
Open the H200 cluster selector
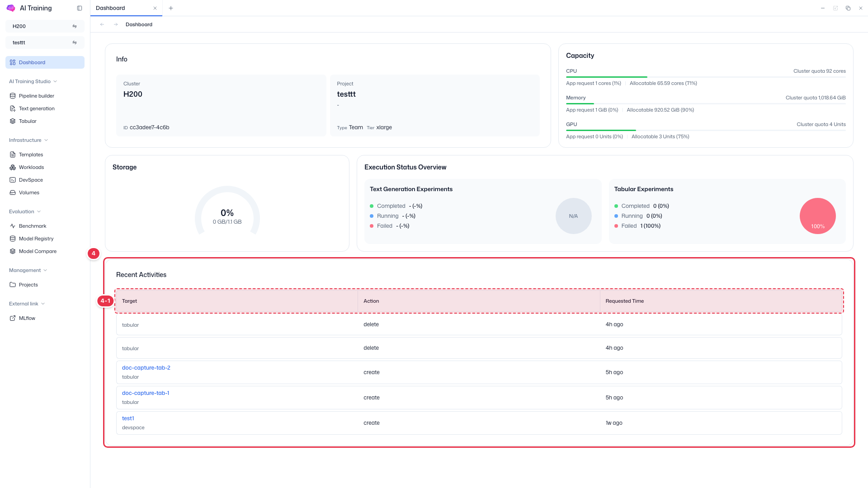click(x=45, y=26)
